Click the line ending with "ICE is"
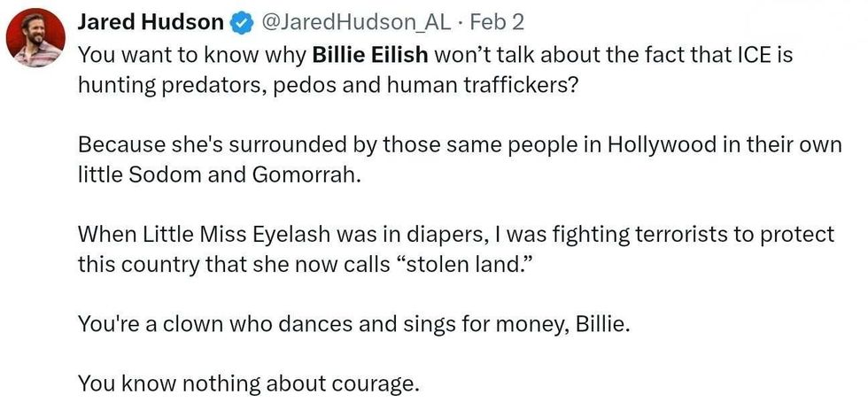 (434, 54)
